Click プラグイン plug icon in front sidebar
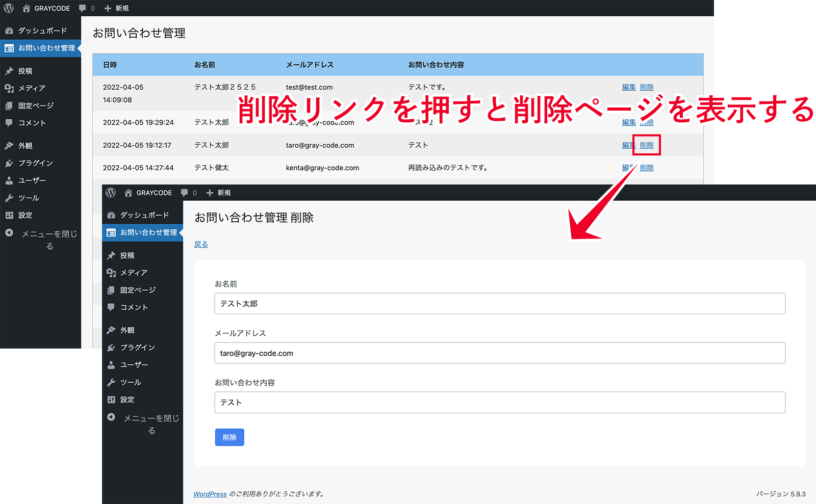Image resolution: width=816 pixels, height=504 pixels. point(111,348)
